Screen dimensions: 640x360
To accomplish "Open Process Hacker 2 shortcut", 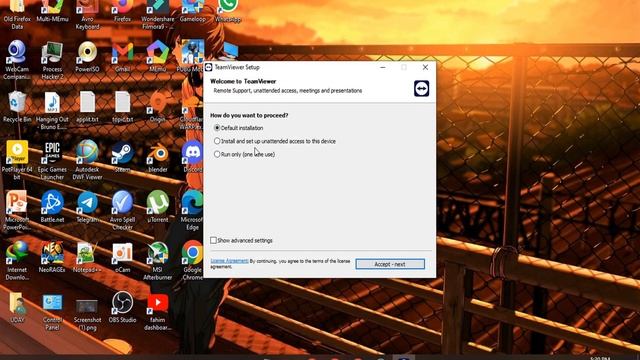I will point(52,59).
